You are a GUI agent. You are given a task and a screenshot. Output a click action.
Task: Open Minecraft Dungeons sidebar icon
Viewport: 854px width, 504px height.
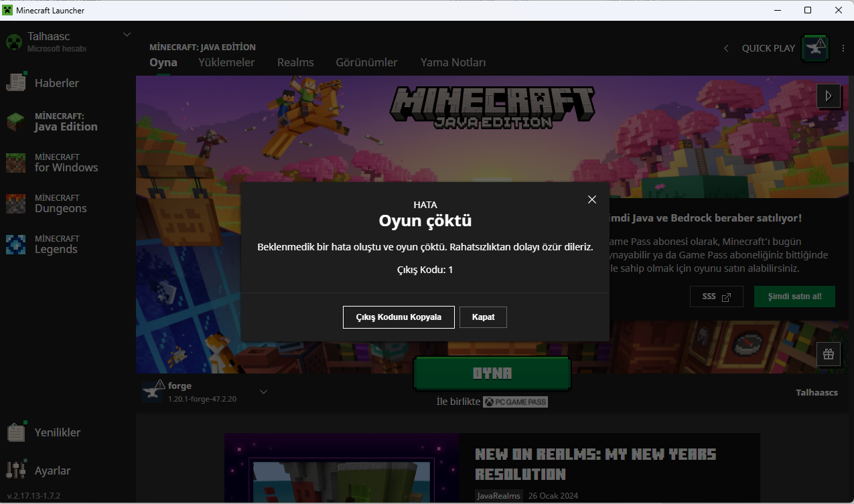pos(15,203)
